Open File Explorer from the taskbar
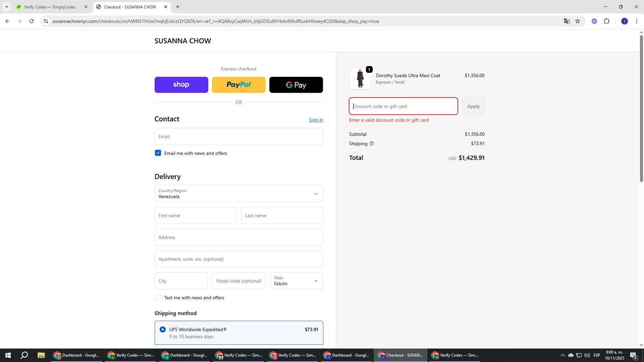644x362 pixels. [41, 355]
